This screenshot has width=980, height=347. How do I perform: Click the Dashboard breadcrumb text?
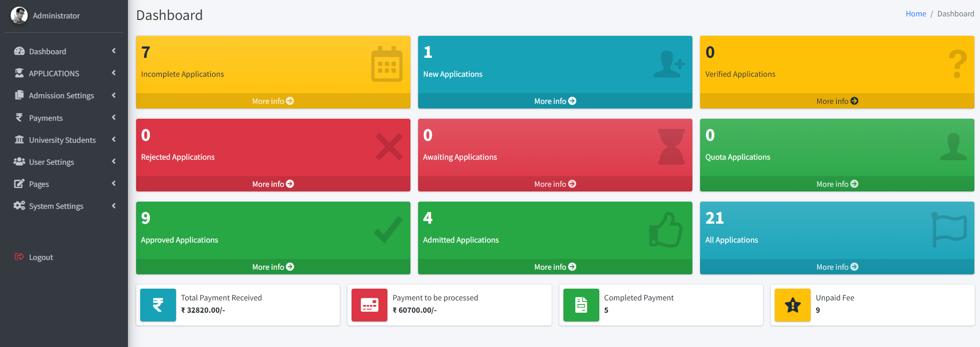955,14
